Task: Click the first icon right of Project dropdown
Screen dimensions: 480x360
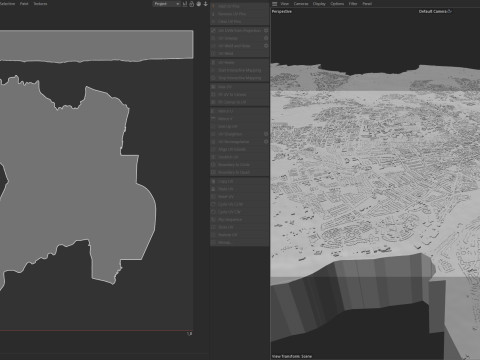Action: point(185,4)
